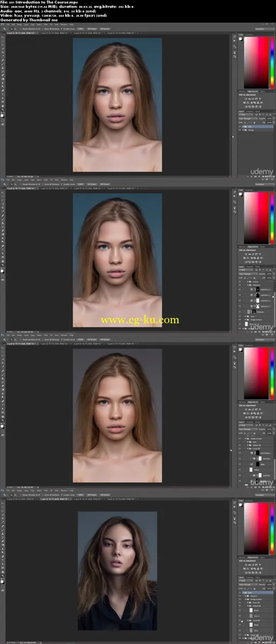Viewport: 276px width, 644px height.
Task: Expand the Group 2 folder, fourth frame
Action: pyautogui.click(x=245, y=596)
